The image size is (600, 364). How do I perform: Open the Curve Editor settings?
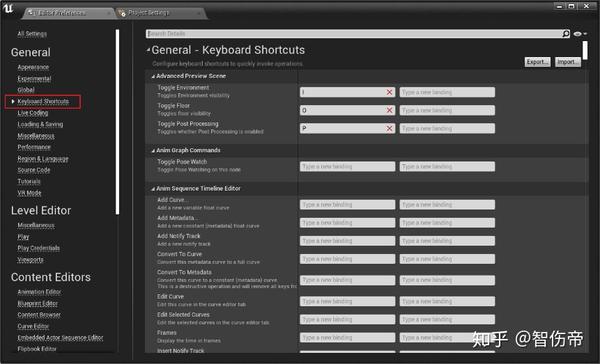tap(33, 326)
